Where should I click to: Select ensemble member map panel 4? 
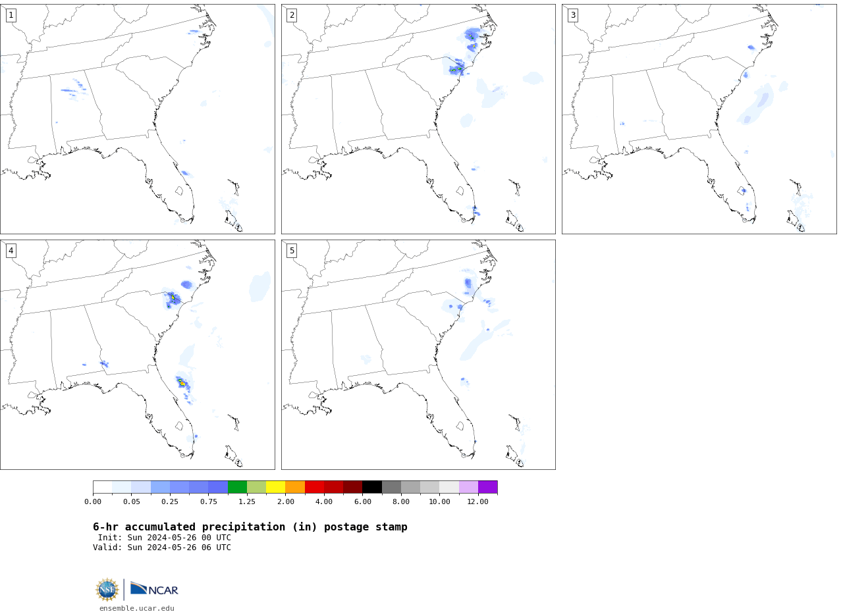point(138,355)
